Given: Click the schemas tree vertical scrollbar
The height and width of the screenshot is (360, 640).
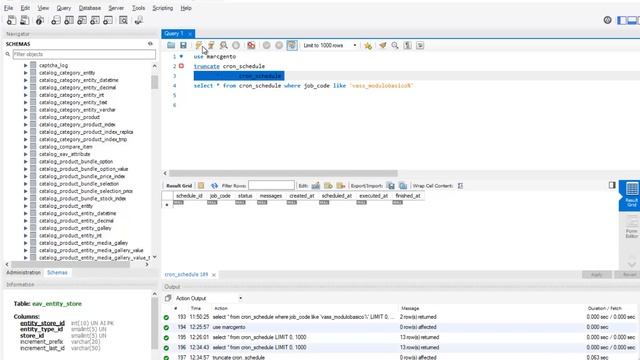Looking at the screenshot, I should coord(154,82).
